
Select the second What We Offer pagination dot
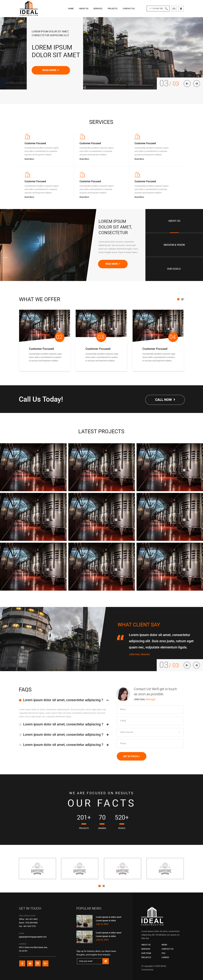[x=182, y=299]
